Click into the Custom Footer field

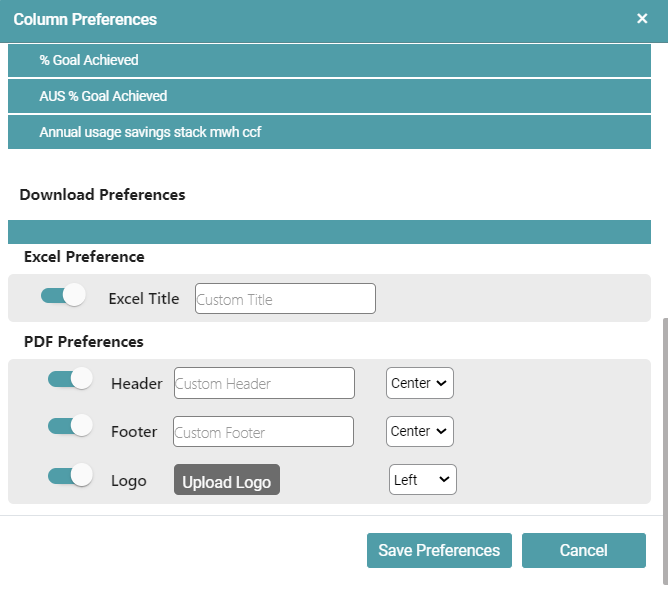[x=263, y=432]
